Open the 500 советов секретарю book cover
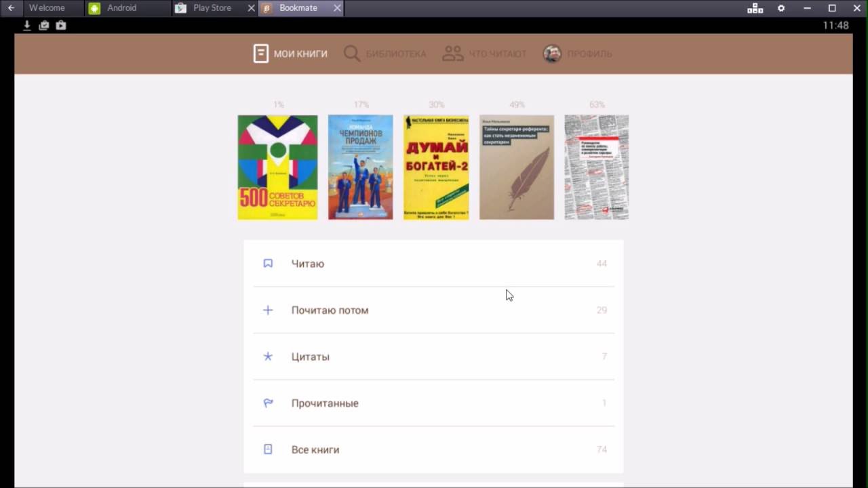Viewport: 868px width, 488px height. 277,167
